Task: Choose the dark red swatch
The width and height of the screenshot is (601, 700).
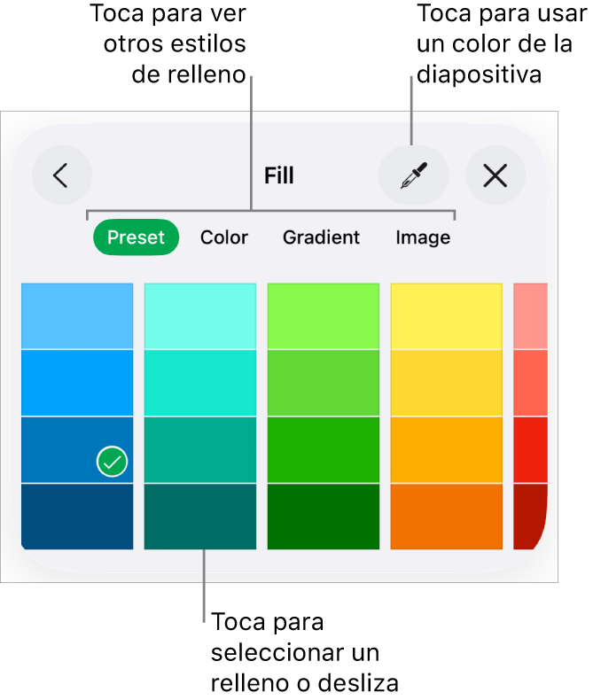Action: (528, 515)
